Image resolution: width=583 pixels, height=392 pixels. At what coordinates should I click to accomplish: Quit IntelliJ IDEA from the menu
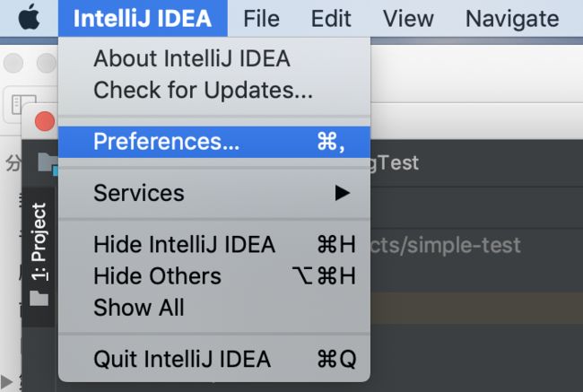tap(214, 359)
